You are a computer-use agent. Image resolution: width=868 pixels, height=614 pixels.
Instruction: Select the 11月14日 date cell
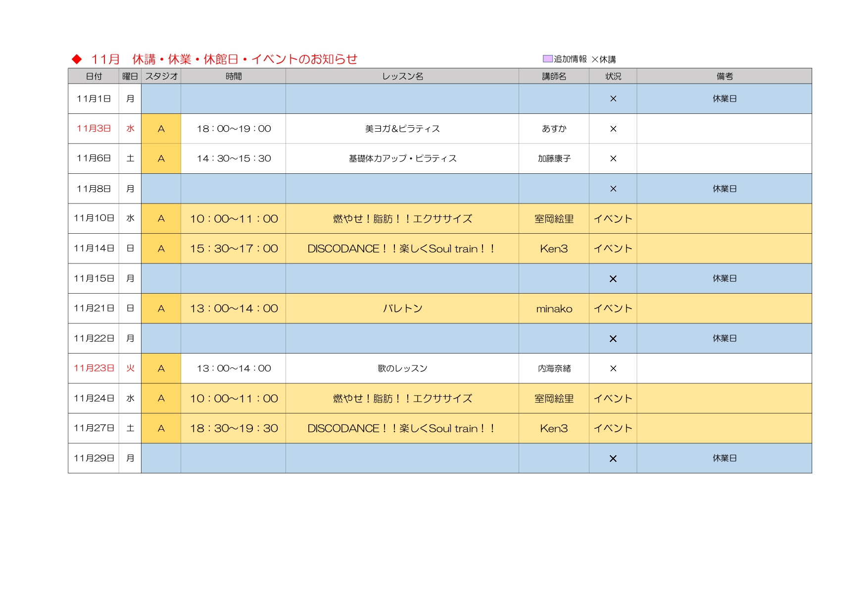coord(94,248)
